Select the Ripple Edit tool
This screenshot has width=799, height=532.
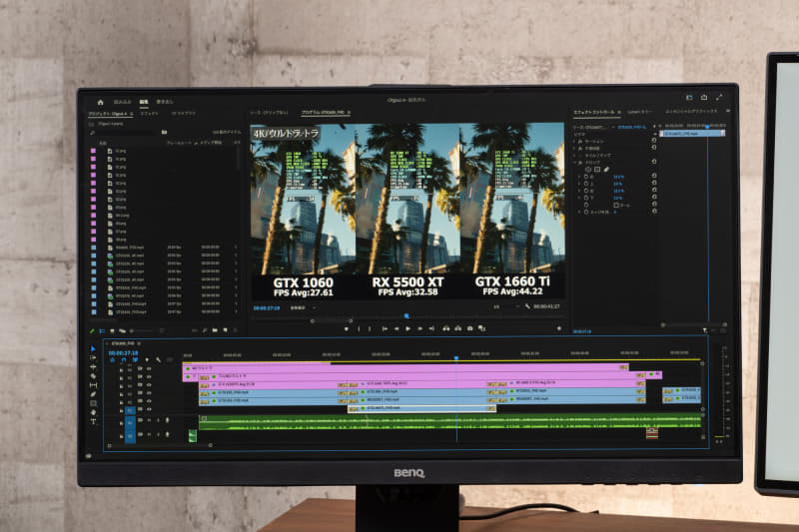[93, 367]
